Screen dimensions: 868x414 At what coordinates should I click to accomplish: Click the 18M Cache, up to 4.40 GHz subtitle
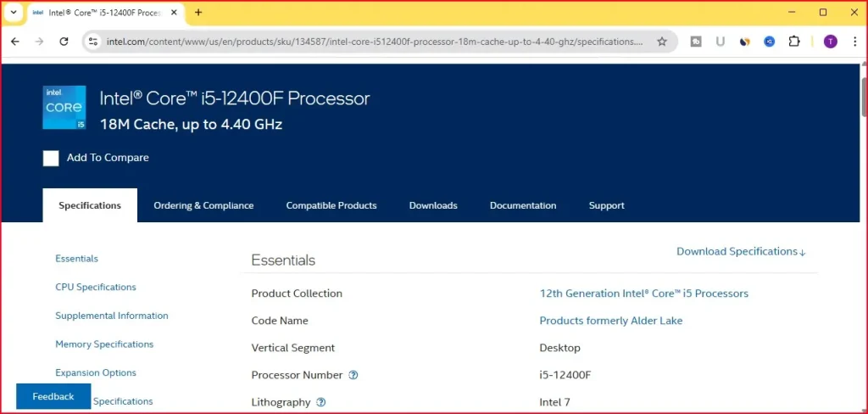[x=191, y=125]
